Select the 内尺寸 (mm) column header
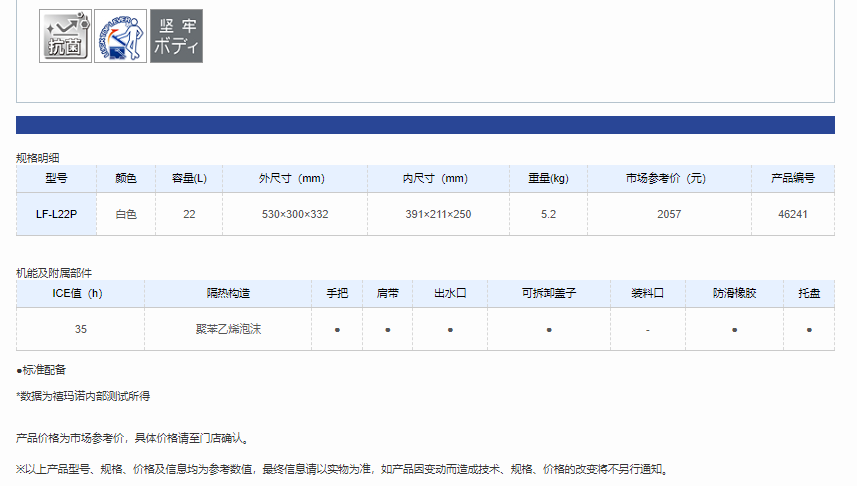The width and height of the screenshot is (857, 486). 438,178
